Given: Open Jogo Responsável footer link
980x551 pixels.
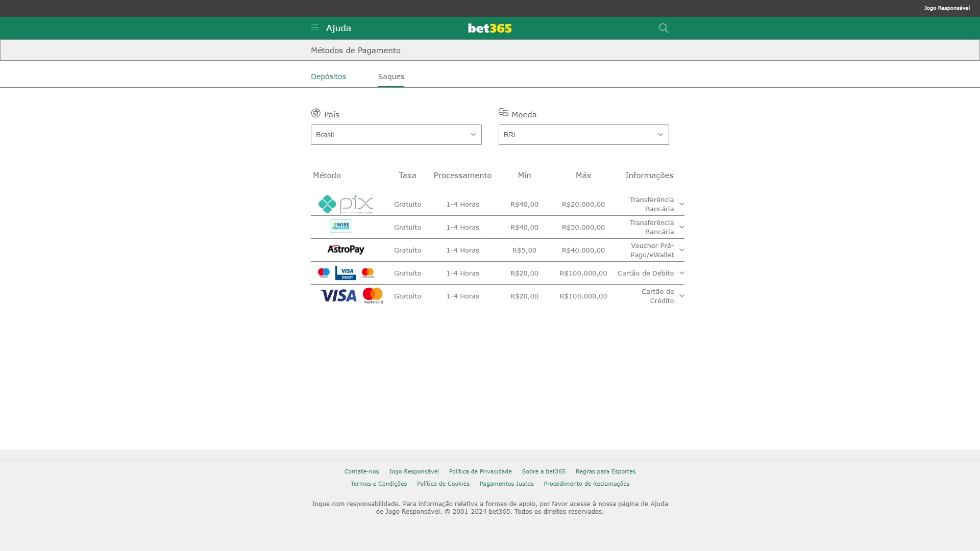Looking at the screenshot, I should tap(413, 471).
